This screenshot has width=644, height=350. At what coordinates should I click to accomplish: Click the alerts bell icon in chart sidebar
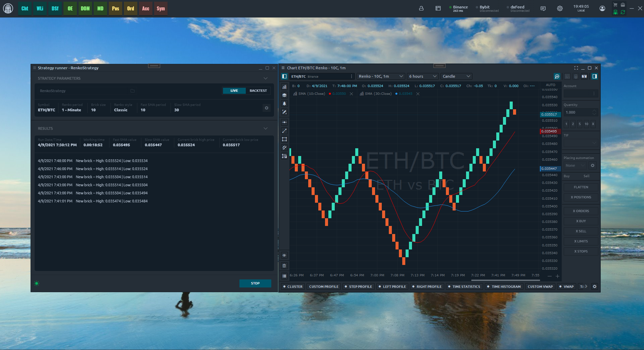click(x=284, y=104)
